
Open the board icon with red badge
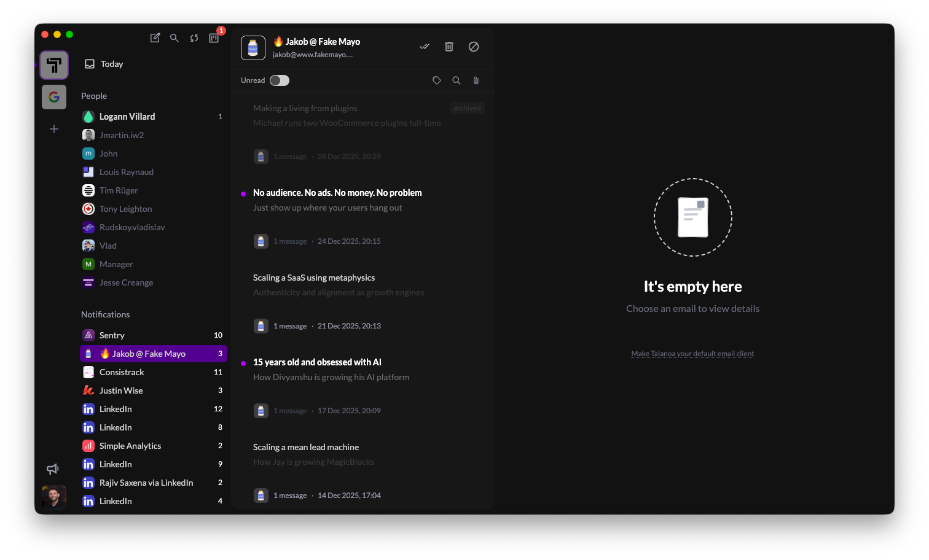(x=214, y=38)
